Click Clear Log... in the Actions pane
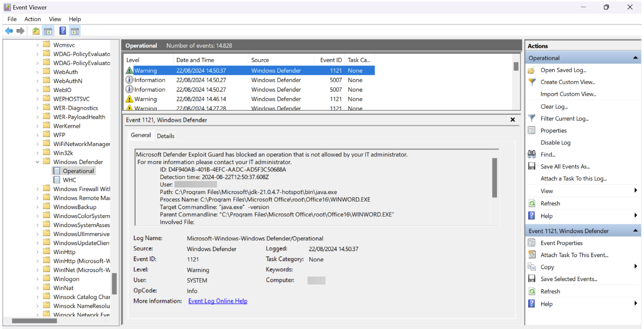 tap(554, 106)
